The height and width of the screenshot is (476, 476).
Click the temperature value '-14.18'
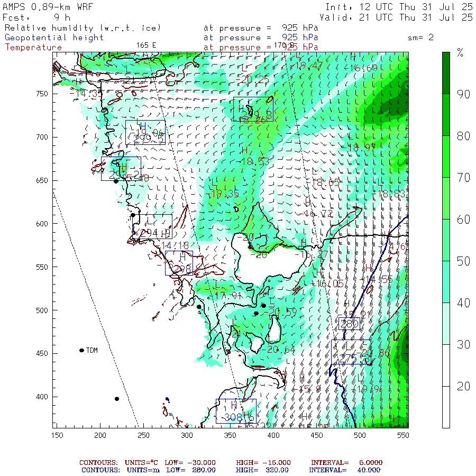tap(172, 245)
